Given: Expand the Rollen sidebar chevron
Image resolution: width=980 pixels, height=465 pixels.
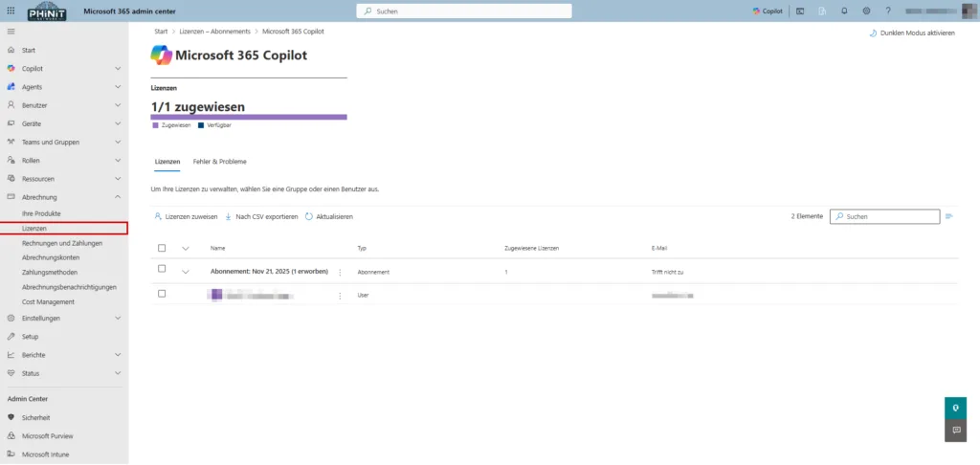Looking at the screenshot, I should [118, 161].
